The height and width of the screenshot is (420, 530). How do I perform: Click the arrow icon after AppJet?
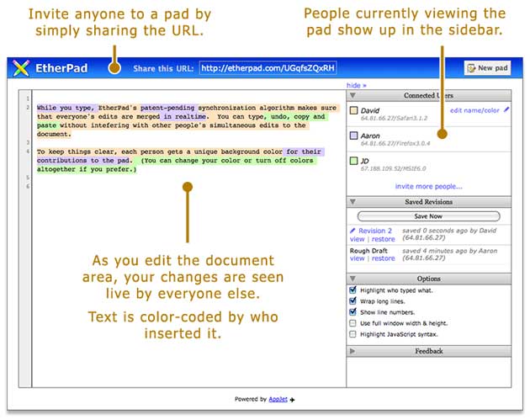[x=292, y=400]
